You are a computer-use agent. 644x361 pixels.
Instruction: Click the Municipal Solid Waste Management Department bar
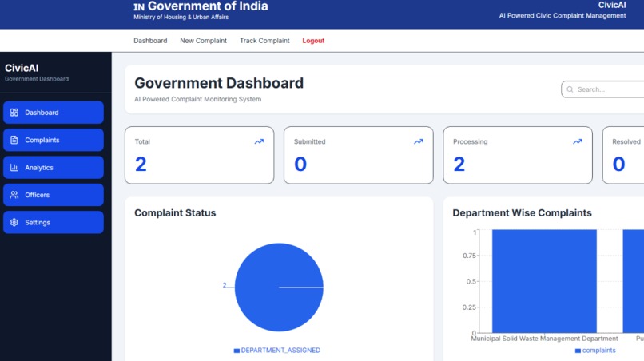coord(544,281)
